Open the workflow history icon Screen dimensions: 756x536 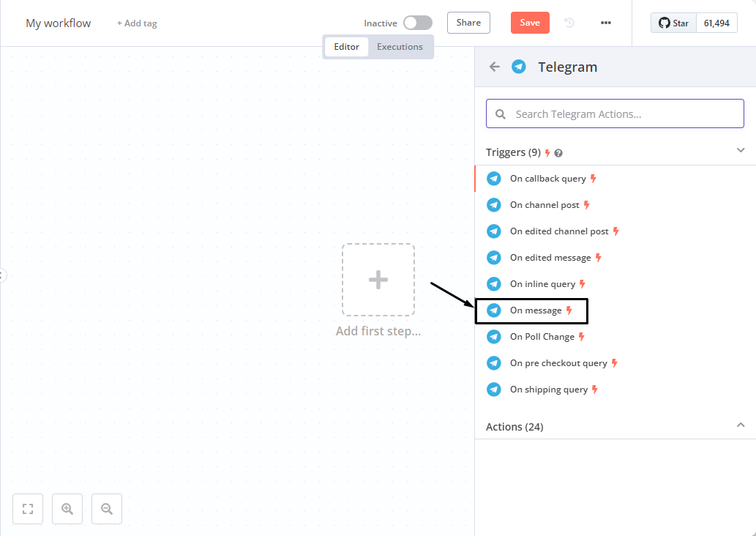tap(569, 23)
